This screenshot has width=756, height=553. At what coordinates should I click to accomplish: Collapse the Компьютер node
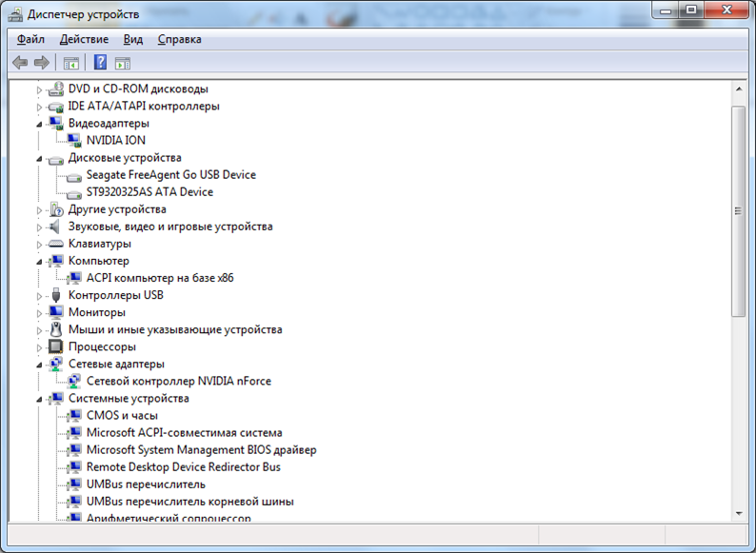[40, 262]
